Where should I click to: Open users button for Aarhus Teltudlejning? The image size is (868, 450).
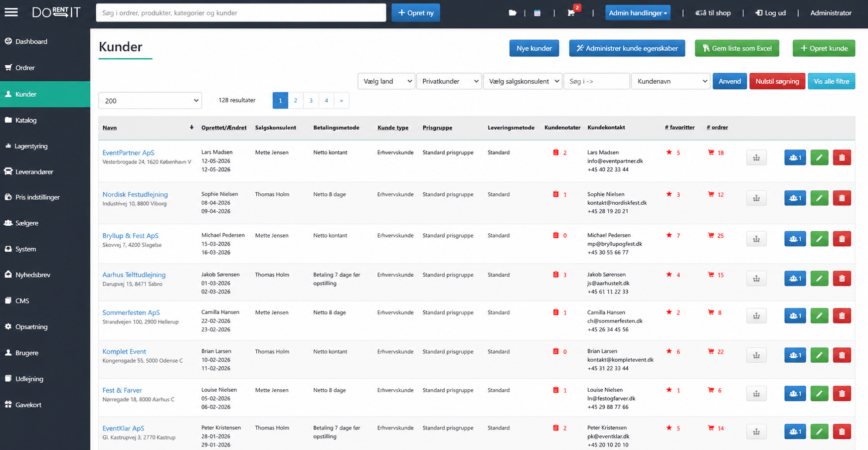(795, 279)
